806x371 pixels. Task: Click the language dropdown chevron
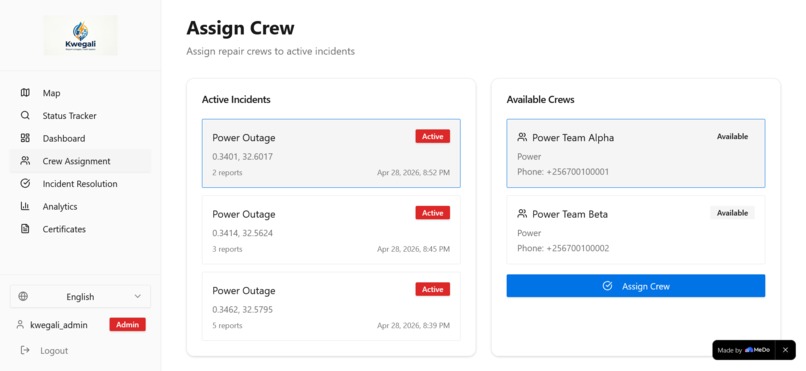pos(137,296)
